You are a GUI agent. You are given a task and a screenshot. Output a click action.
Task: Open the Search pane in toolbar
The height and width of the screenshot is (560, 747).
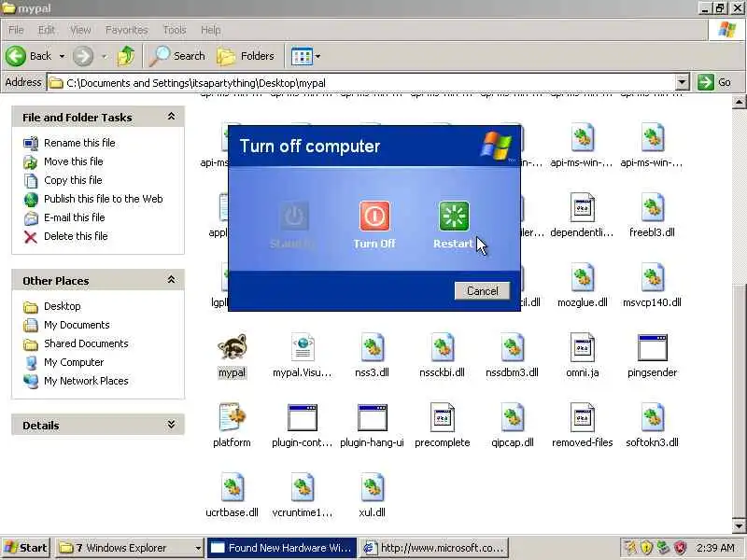(176, 56)
